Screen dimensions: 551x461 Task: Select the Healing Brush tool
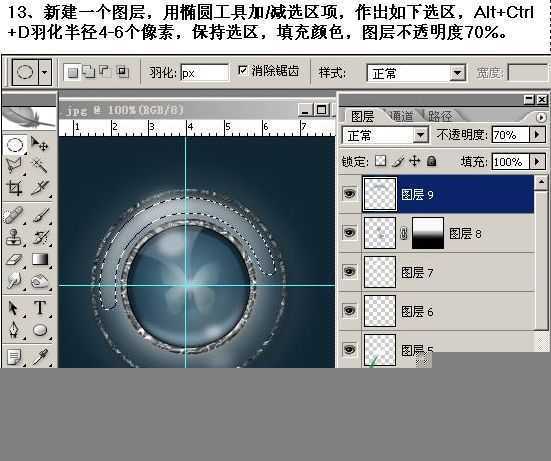[14, 215]
